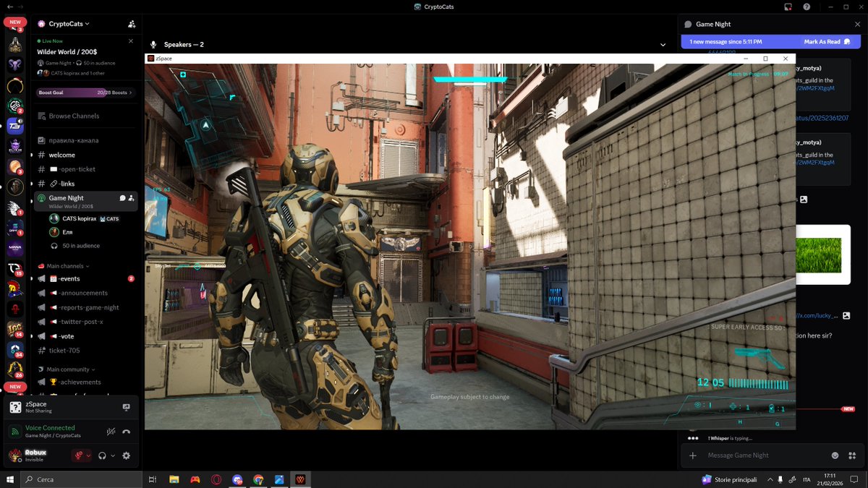The image size is (868, 488).
Task: Click the invite people icon beside CryptoCats
Action: pyautogui.click(x=131, y=24)
